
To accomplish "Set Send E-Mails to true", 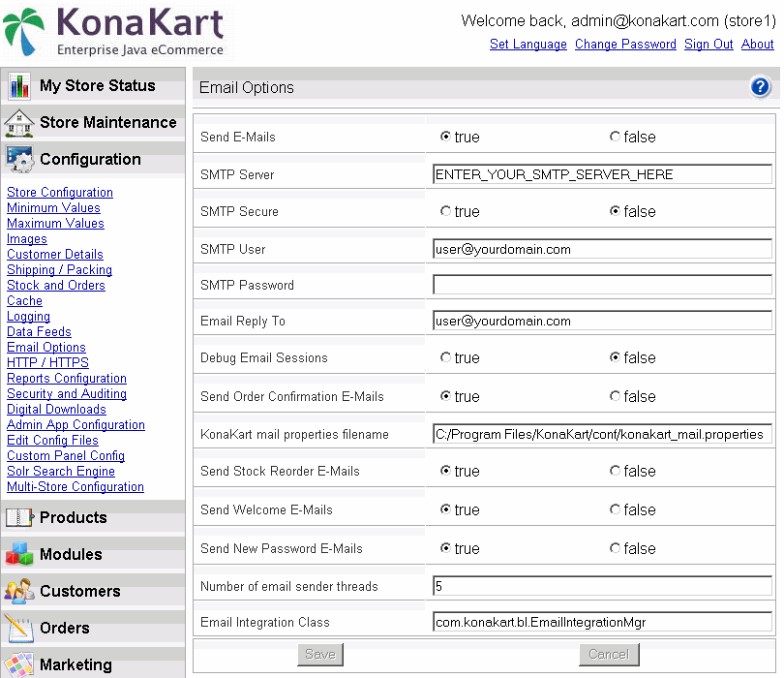I will 445,137.
